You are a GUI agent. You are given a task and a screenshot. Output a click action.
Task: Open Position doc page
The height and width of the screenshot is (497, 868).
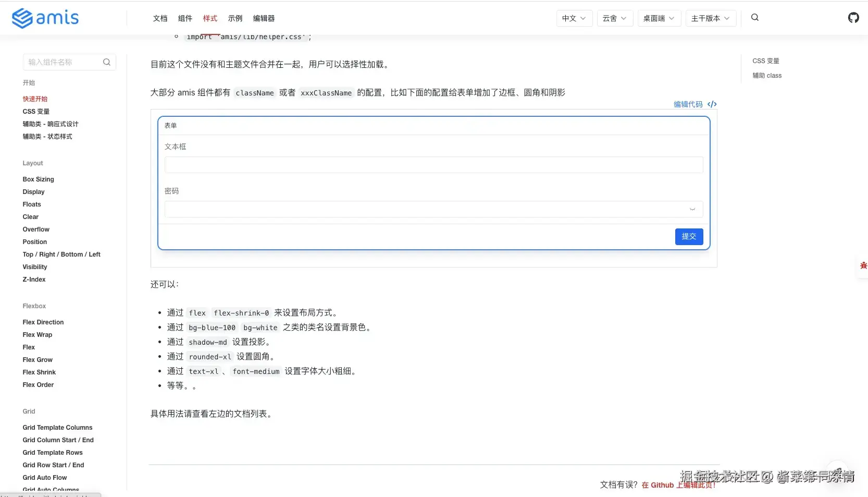coord(34,242)
